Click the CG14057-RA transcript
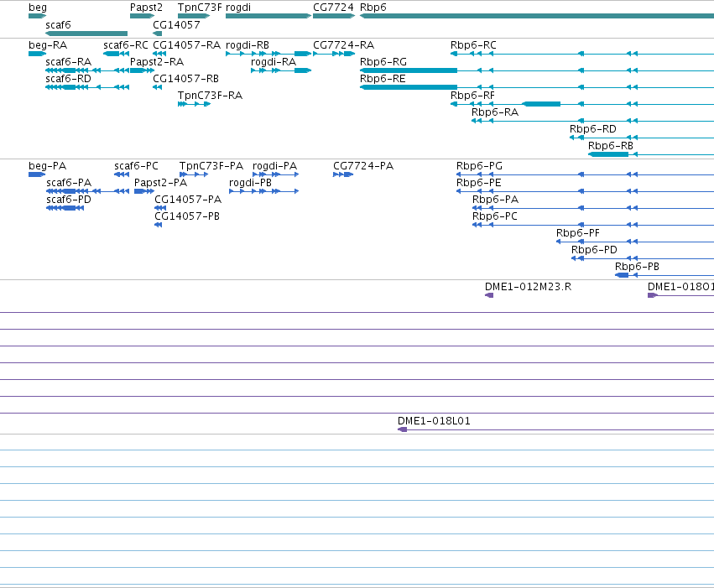 pos(159,54)
